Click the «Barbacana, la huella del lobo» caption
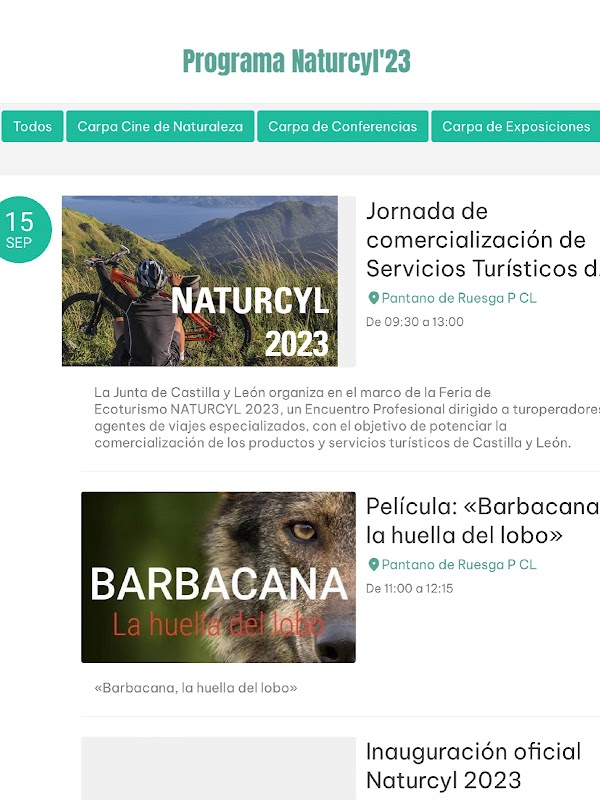 (196, 688)
